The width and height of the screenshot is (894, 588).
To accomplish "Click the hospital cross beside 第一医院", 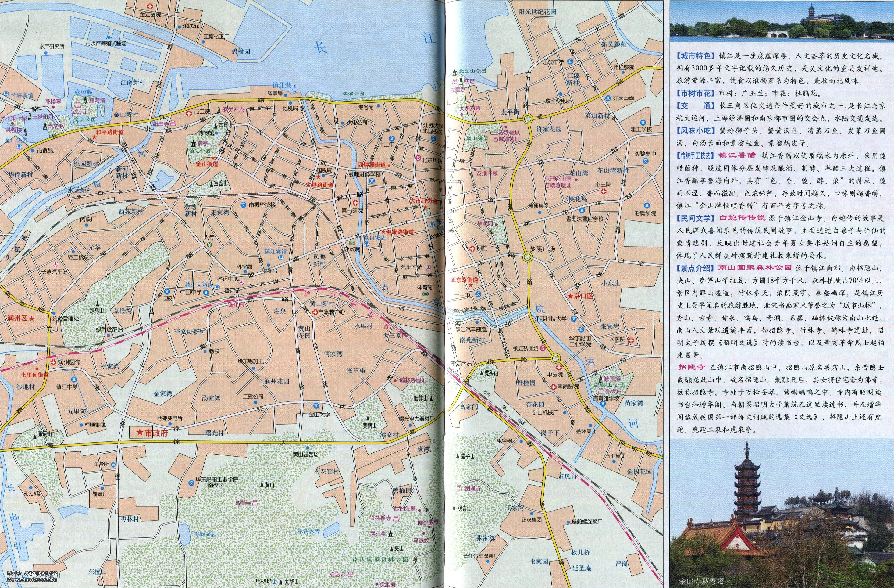I will click(x=355, y=203).
